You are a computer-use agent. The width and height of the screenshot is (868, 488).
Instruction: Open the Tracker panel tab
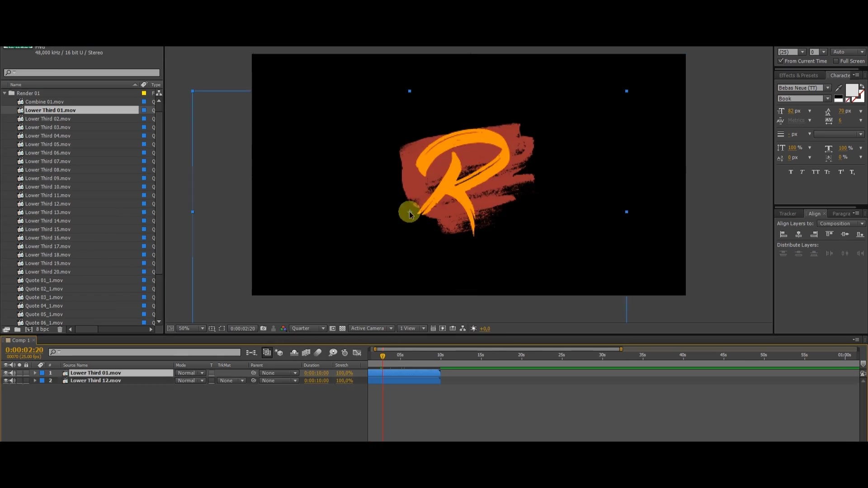point(788,214)
